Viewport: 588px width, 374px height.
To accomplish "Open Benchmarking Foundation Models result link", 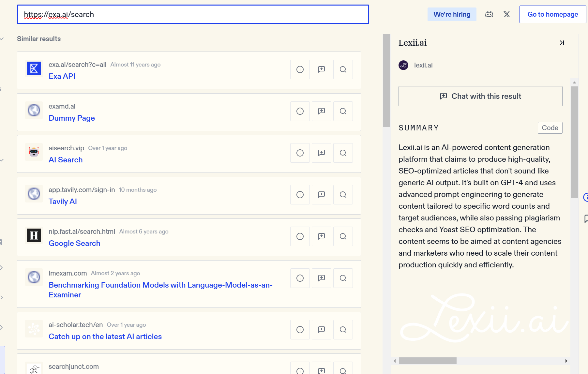I will tap(160, 290).
